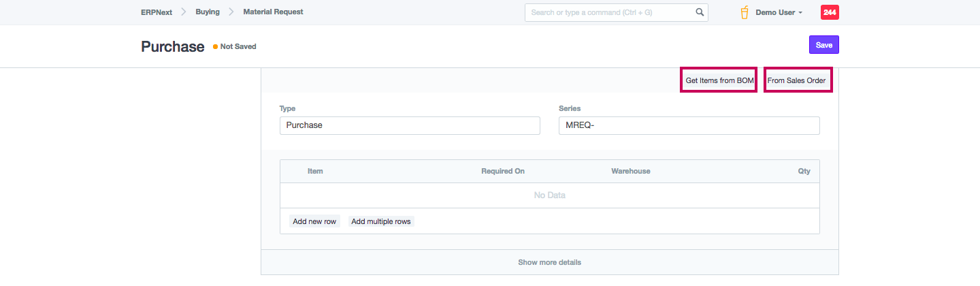This screenshot has height=286, width=980.
Task: Save the material request
Action: pos(823,44)
